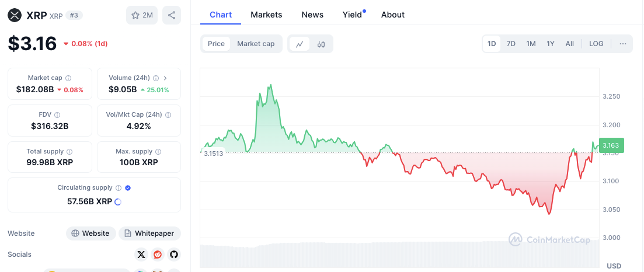The width and height of the screenshot is (644, 272).
Task: Click the chart lowest point near 3.04
Action: pyautogui.click(x=549, y=214)
